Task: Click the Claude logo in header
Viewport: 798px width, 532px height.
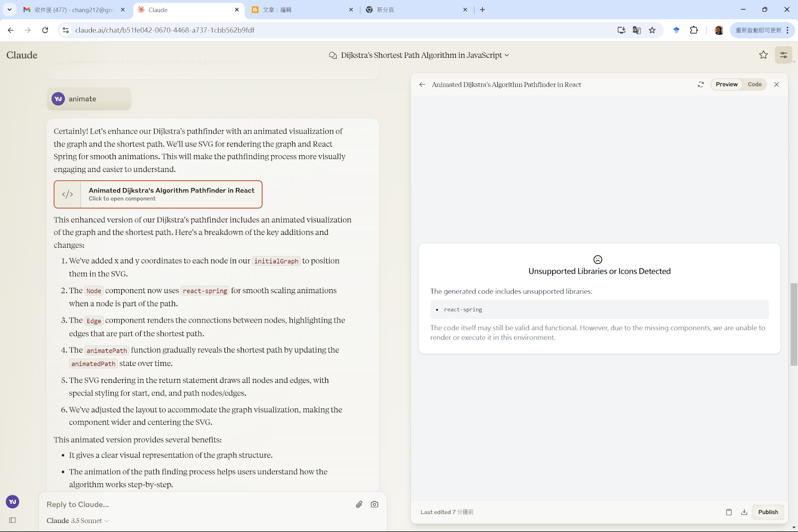Action: (x=22, y=55)
